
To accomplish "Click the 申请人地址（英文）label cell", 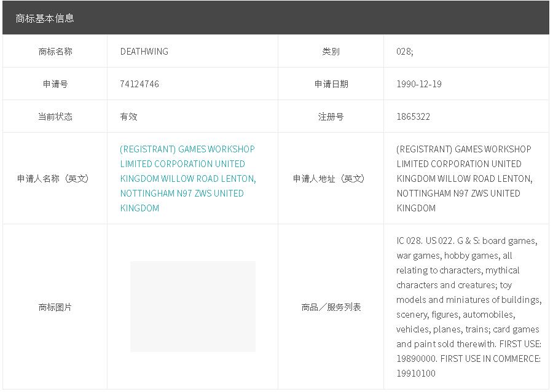I will 331,179.
